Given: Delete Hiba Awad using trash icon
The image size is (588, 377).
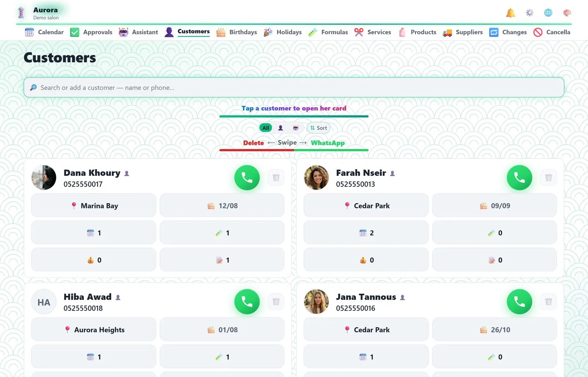Looking at the screenshot, I should (276, 302).
